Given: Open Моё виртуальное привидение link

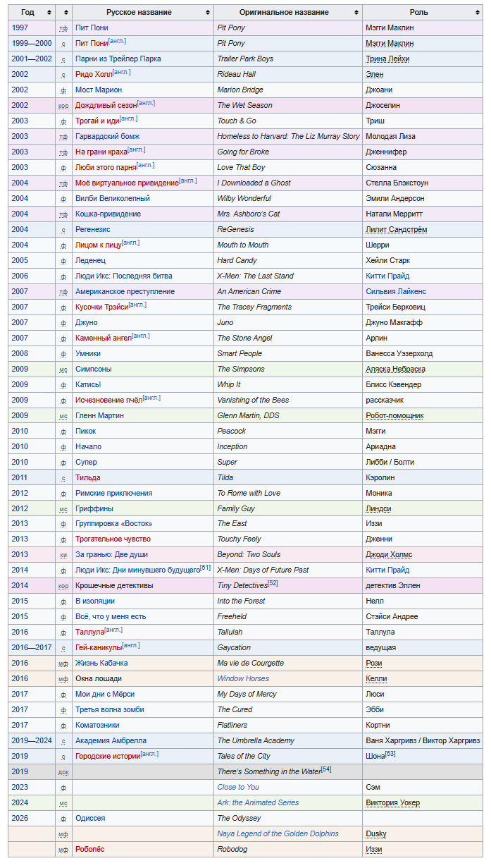Looking at the screenshot, I should [x=127, y=183].
